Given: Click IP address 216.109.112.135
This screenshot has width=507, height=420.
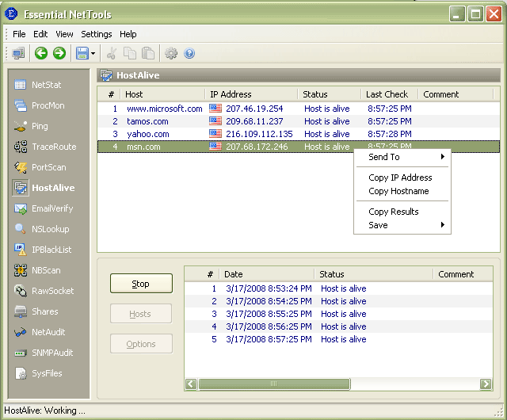Looking at the screenshot, I should (259, 134).
